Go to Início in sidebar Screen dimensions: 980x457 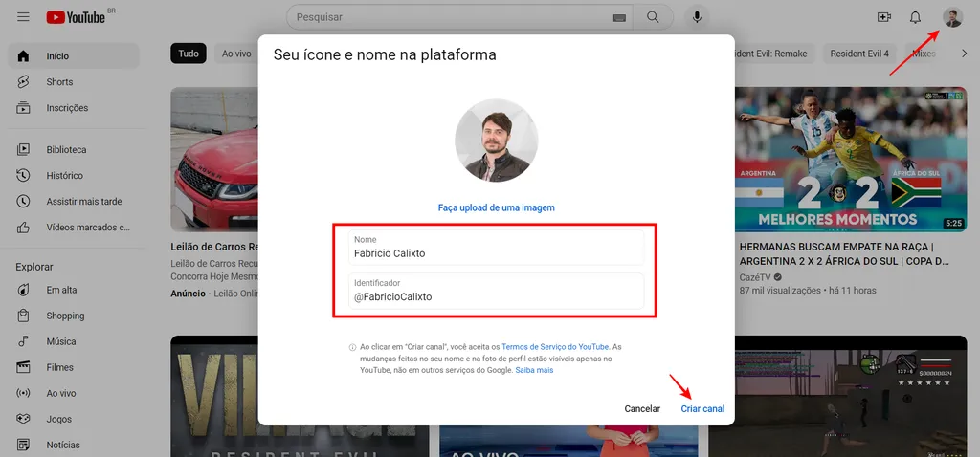click(x=73, y=56)
